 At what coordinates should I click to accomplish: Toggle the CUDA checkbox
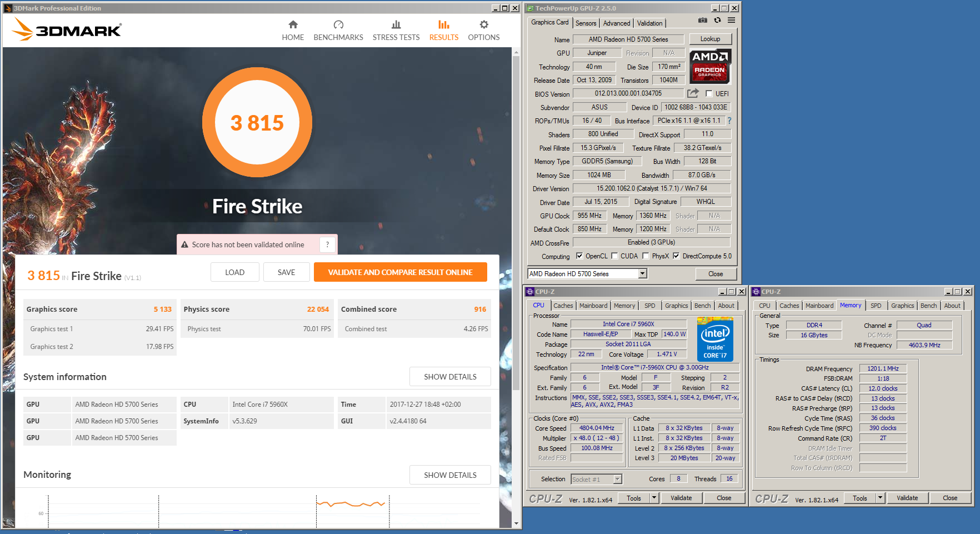pos(614,256)
